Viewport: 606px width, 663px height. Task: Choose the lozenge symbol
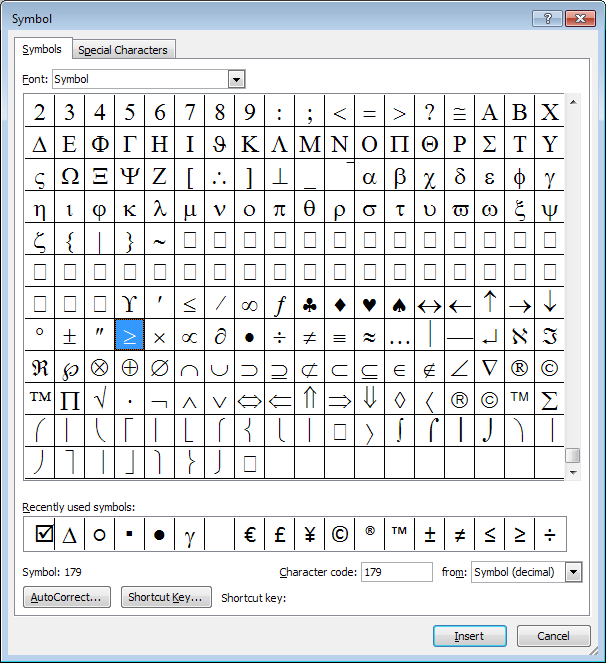[x=400, y=399]
